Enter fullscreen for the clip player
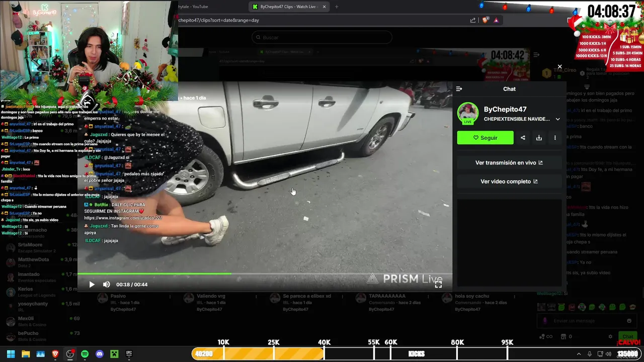Viewport: 644px width, 362px height. point(438,285)
